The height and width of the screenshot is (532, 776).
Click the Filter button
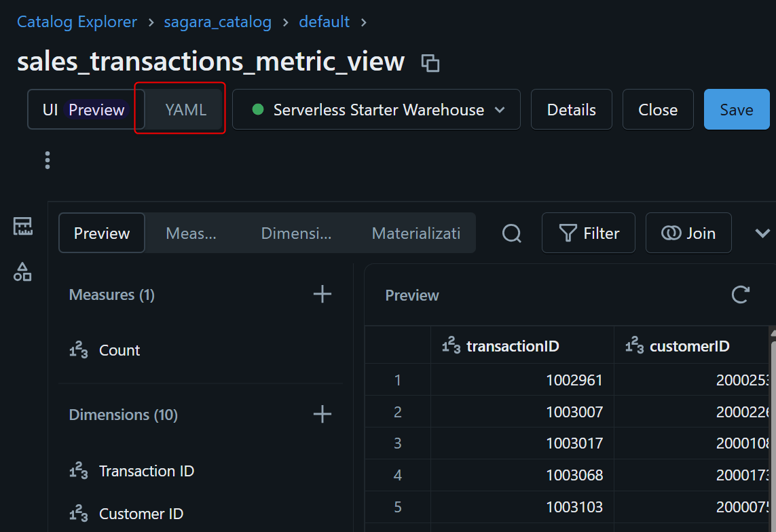(588, 233)
